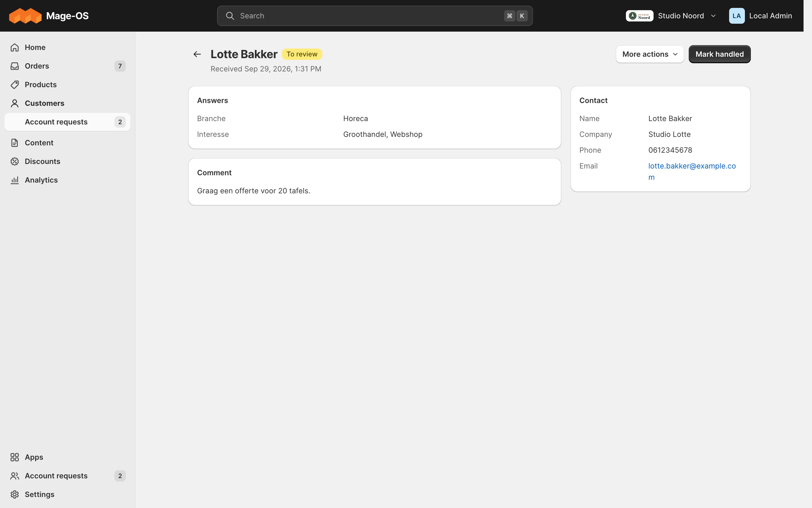Open Settings in the sidebar

tap(67, 494)
